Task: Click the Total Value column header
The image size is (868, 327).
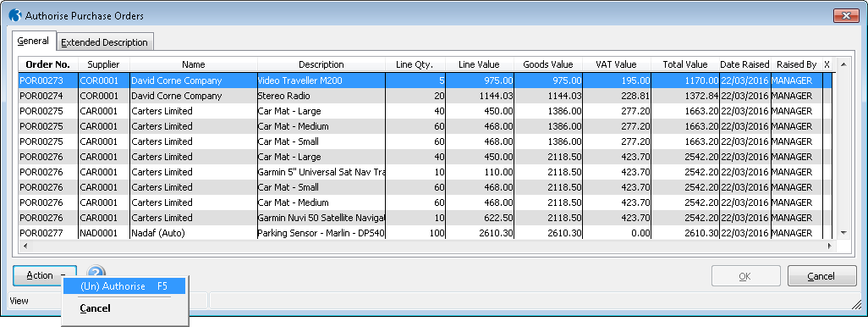Action: coord(684,64)
